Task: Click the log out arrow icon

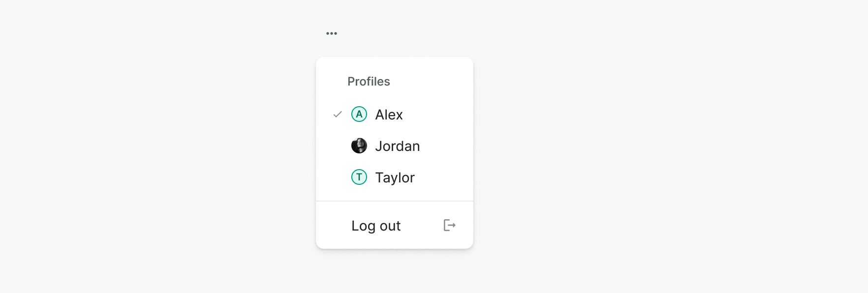Action: (450, 225)
